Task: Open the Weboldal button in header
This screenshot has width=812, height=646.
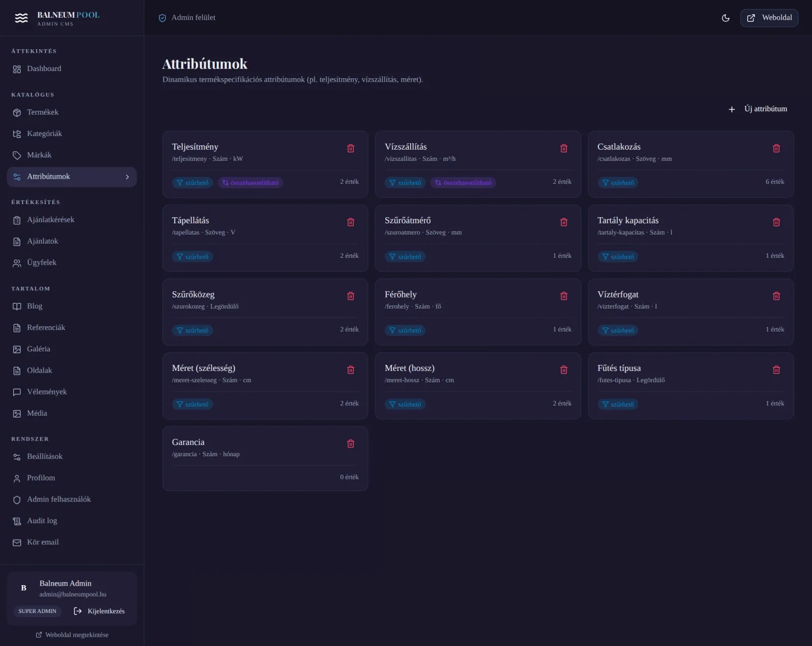Action: [x=769, y=18]
